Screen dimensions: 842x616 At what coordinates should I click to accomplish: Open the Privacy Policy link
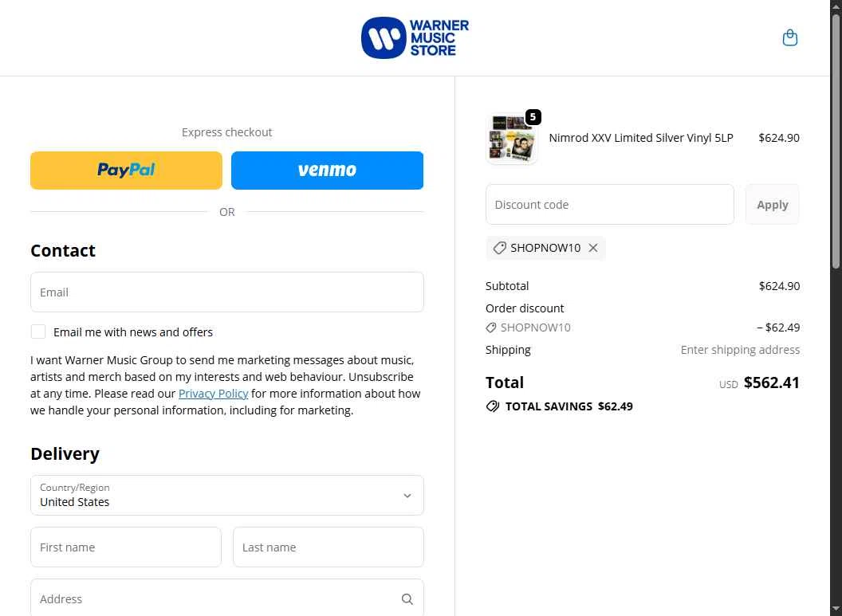(213, 394)
